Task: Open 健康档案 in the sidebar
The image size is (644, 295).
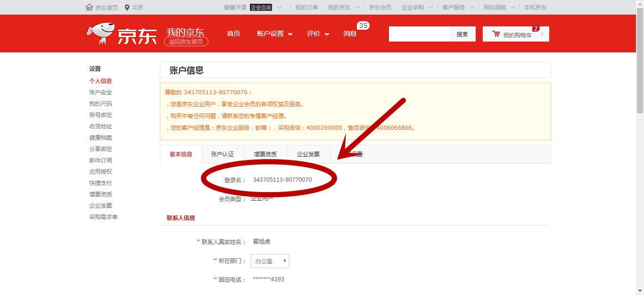Action: [100, 138]
